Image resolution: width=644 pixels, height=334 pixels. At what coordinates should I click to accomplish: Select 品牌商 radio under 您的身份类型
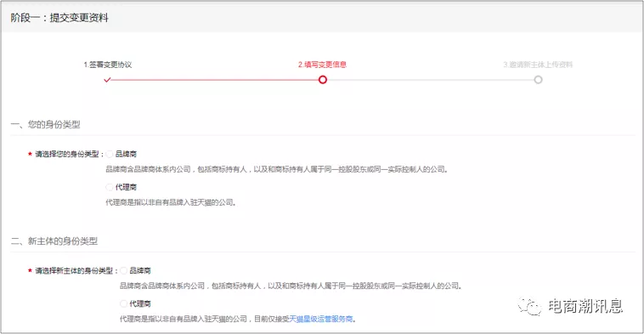click(x=110, y=154)
